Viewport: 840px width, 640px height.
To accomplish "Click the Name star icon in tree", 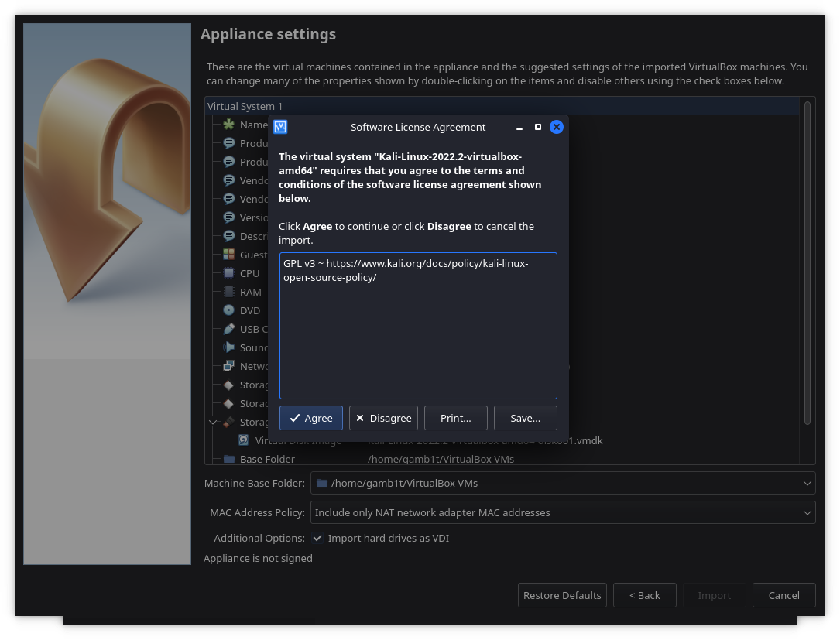I will click(228, 125).
